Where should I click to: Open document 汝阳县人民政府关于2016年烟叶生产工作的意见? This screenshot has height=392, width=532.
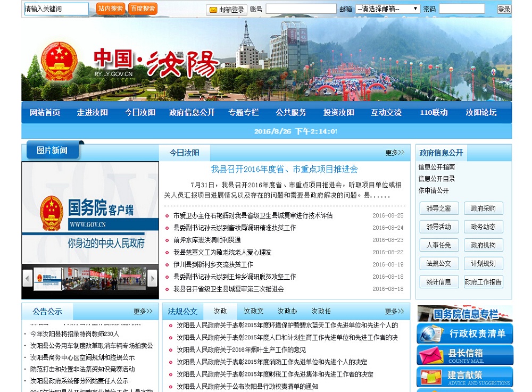click(241, 349)
